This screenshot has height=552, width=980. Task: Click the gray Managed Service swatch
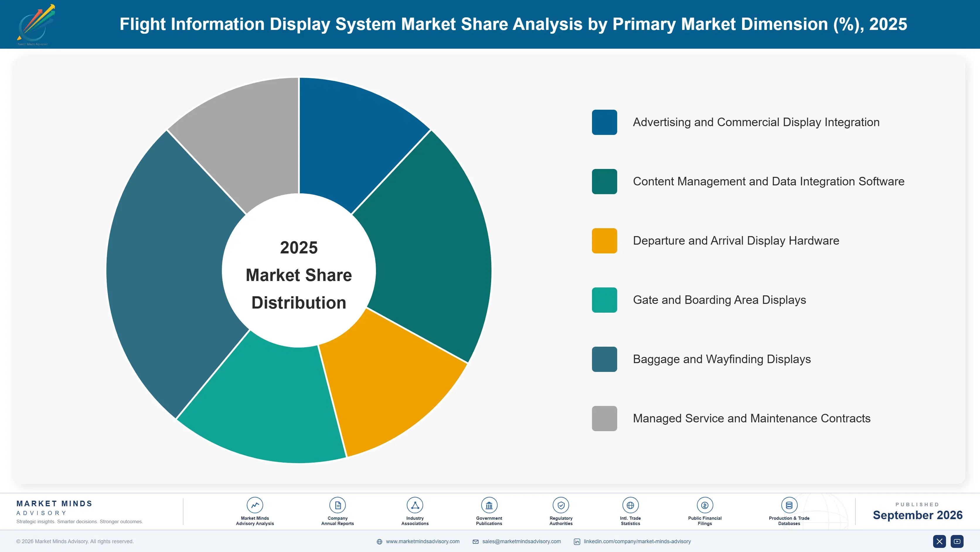(604, 418)
